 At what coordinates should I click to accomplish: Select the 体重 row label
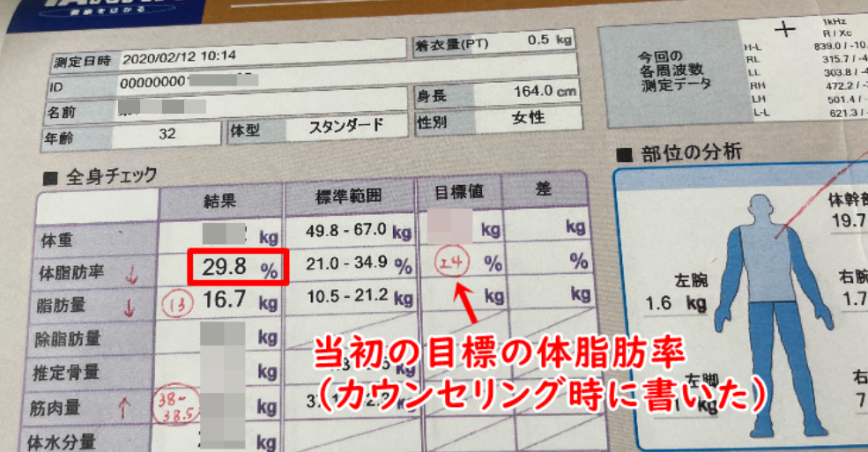(x=57, y=241)
